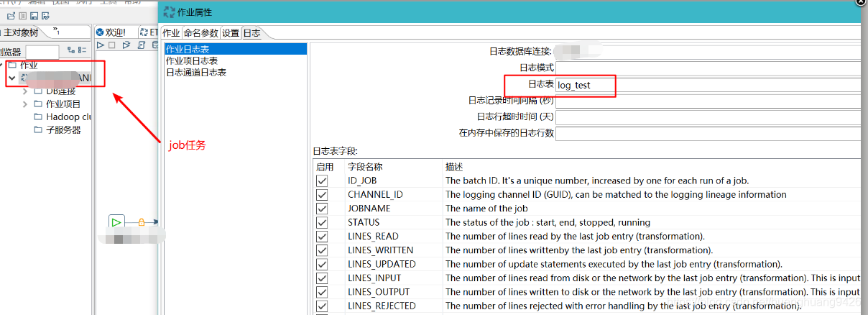This screenshot has width=868, height=315.
Task: Click the 作业属性 dialog title icon
Action: pyautogui.click(x=169, y=12)
